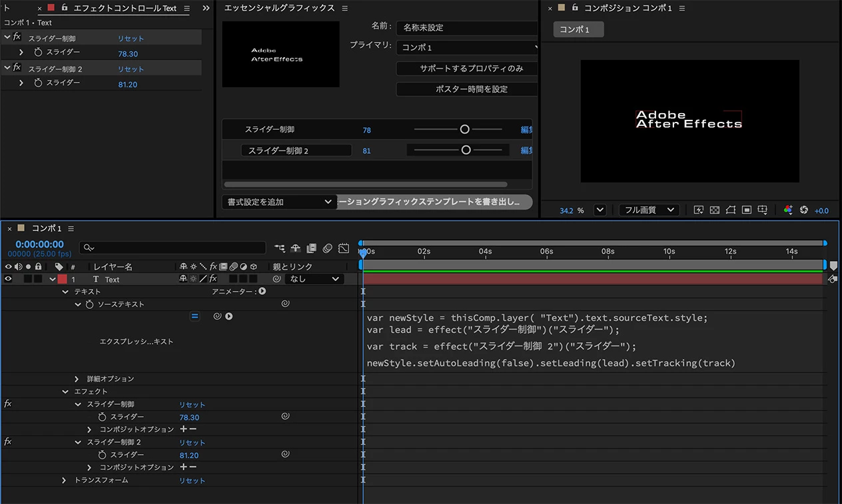
Task: Click サポートするプロパティのみ button
Action: (x=467, y=69)
